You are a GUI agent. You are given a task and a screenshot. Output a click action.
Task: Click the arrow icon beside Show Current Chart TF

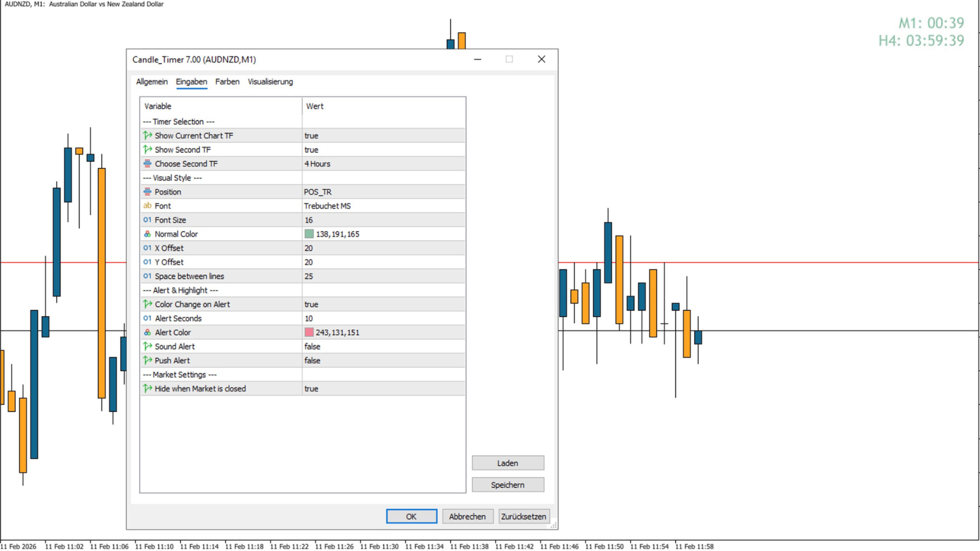pyautogui.click(x=148, y=136)
